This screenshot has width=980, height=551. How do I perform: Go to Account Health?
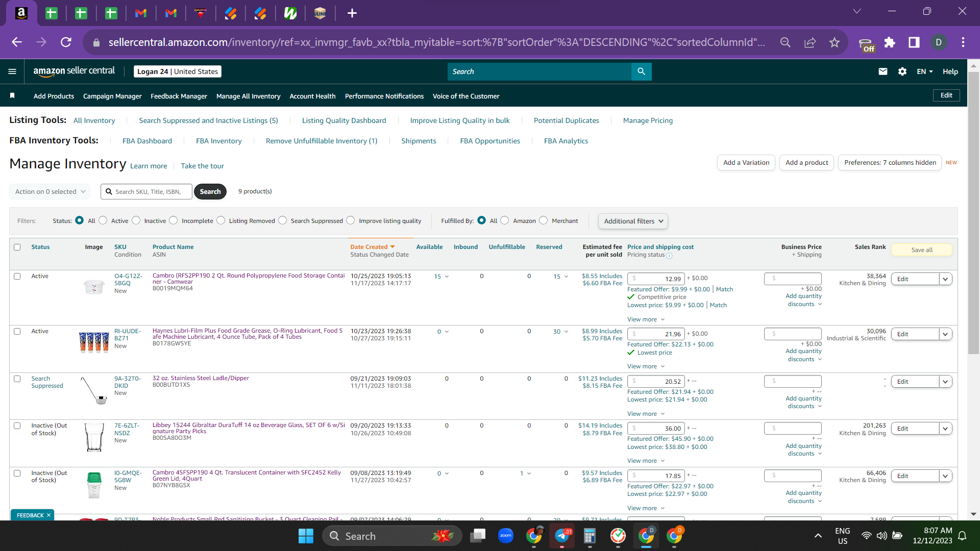[312, 96]
